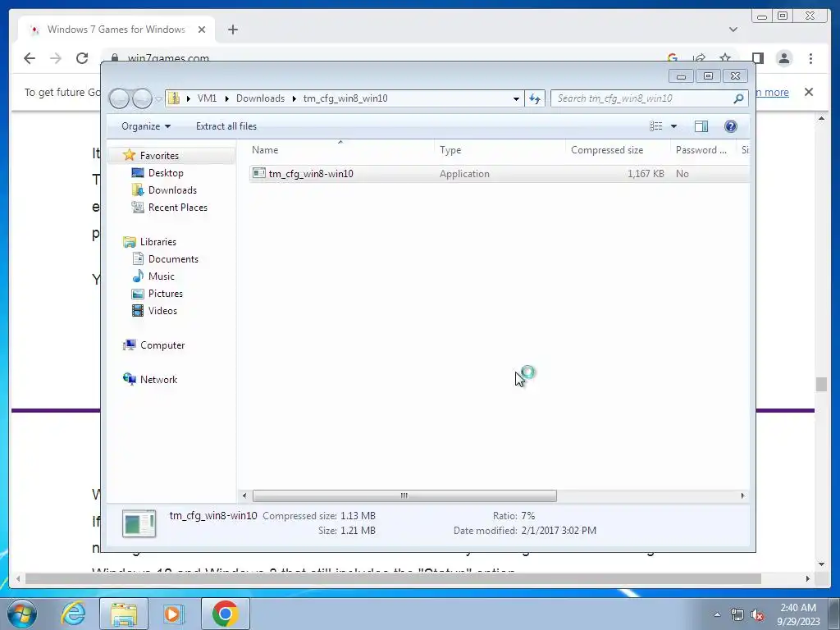Click the Change your view icon

point(656,126)
